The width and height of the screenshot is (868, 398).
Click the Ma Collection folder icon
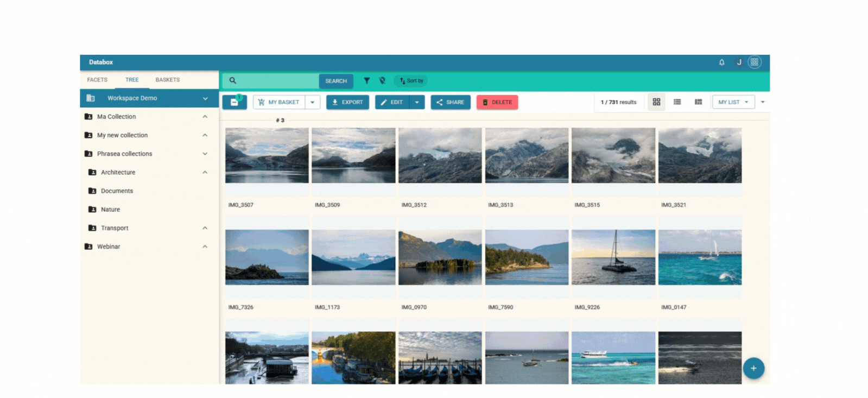coord(88,117)
